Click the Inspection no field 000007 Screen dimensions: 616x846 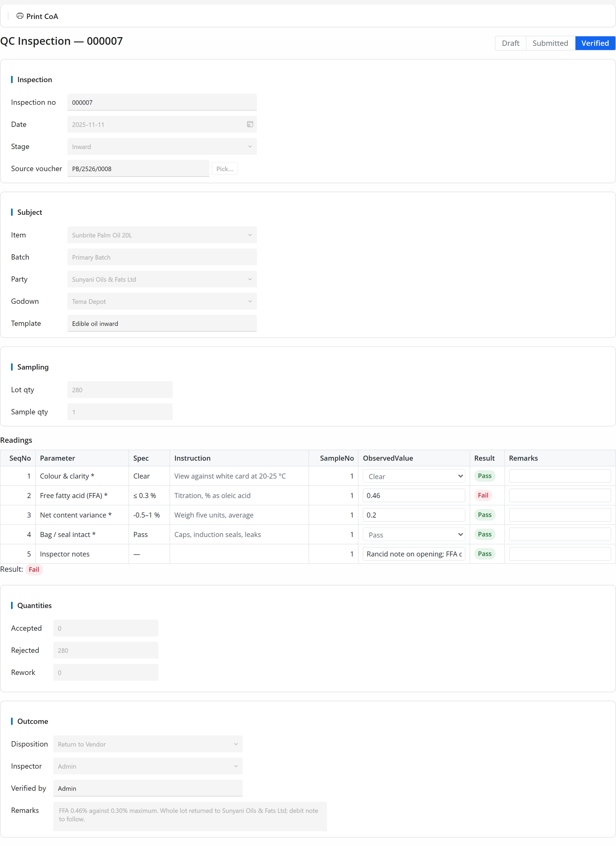click(x=162, y=102)
